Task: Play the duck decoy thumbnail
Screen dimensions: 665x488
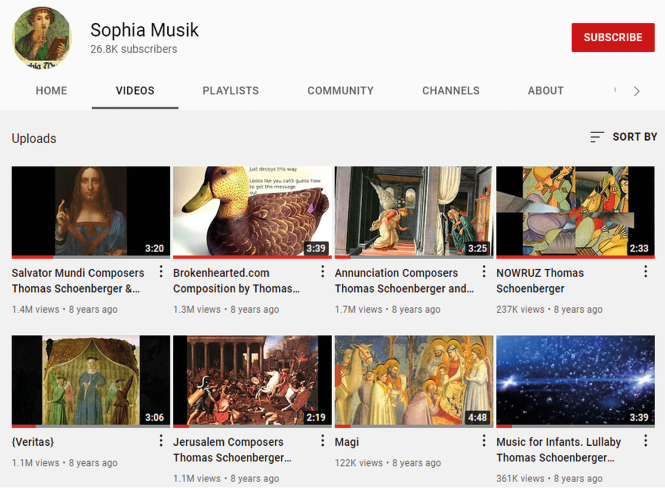Action: (252, 212)
